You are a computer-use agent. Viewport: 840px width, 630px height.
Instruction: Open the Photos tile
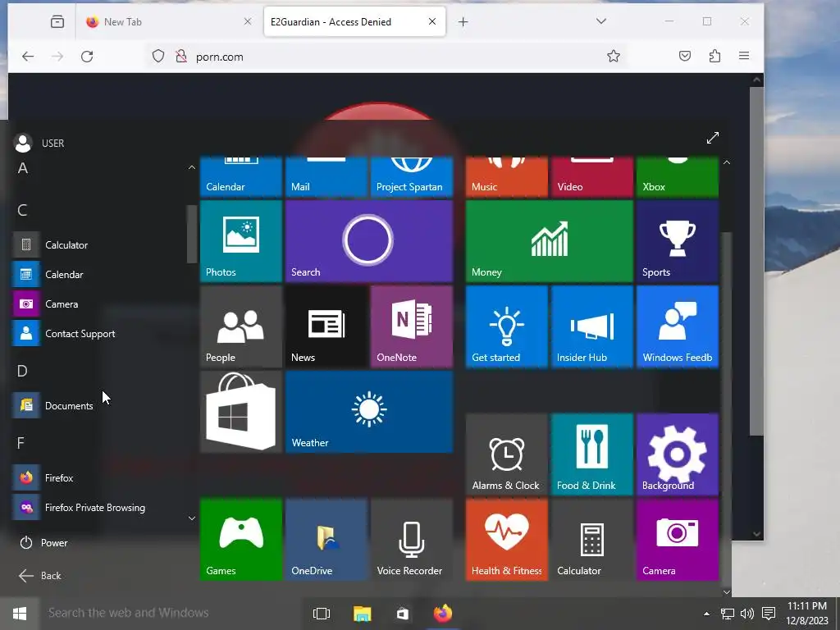coord(241,241)
